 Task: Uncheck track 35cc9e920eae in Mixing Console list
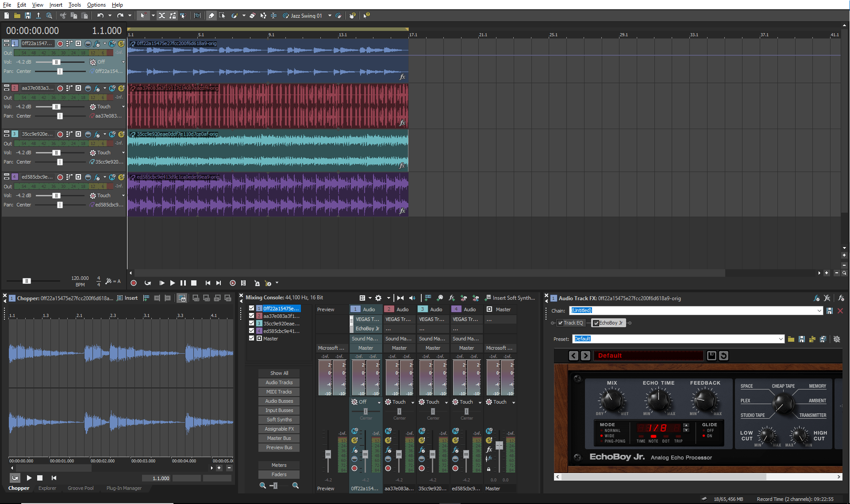(252, 324)
